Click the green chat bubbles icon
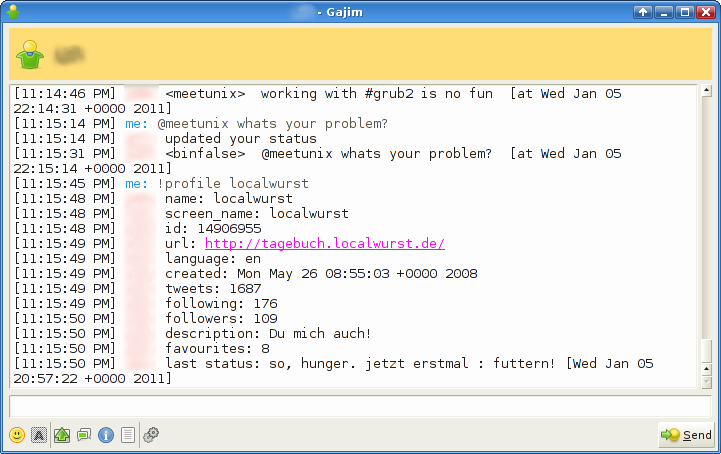 [83, 435]
